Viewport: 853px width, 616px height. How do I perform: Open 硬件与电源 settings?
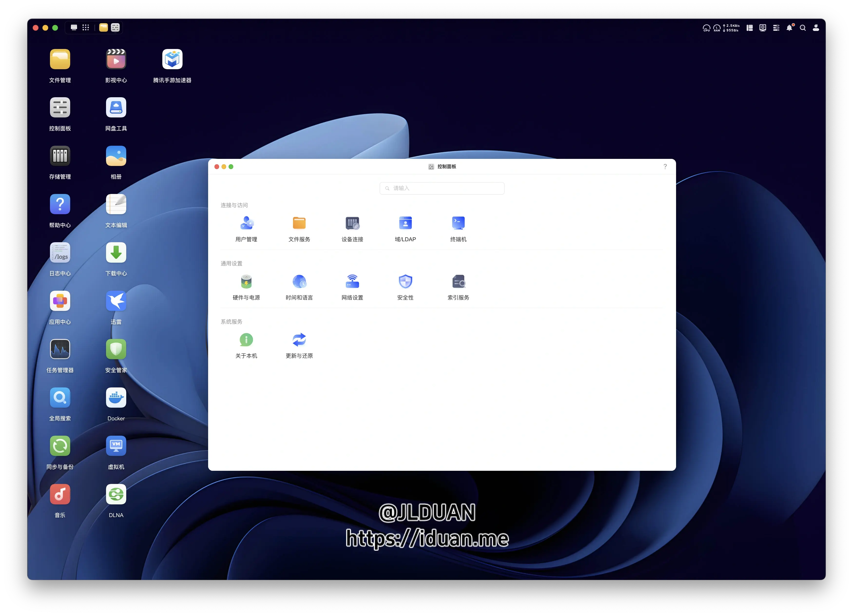click(x=246, y=282)
